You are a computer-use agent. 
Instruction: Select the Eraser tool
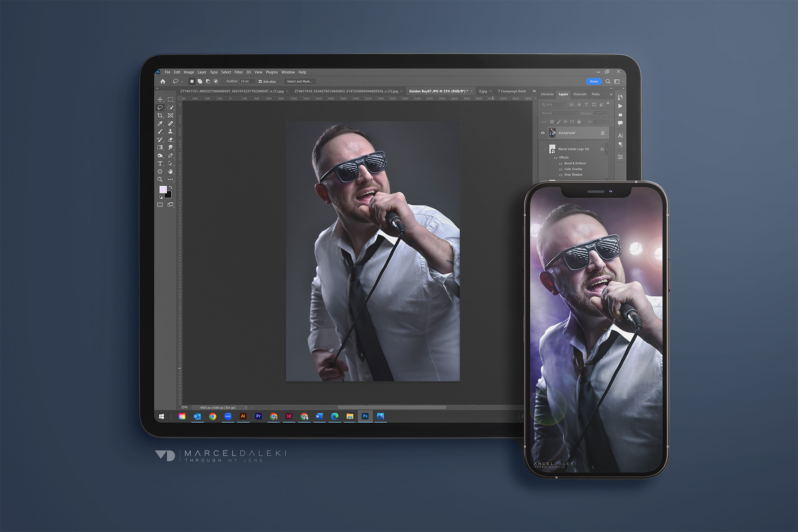pos(170,140)
